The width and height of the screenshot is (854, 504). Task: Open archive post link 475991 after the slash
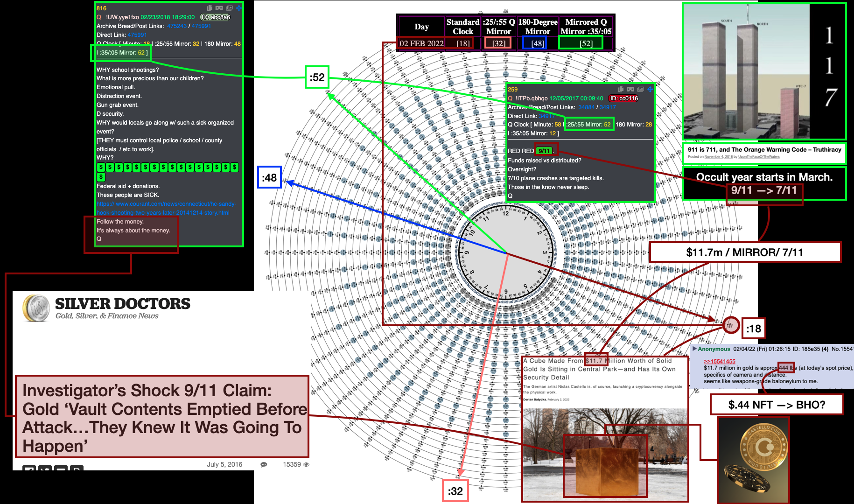point(202,26)
